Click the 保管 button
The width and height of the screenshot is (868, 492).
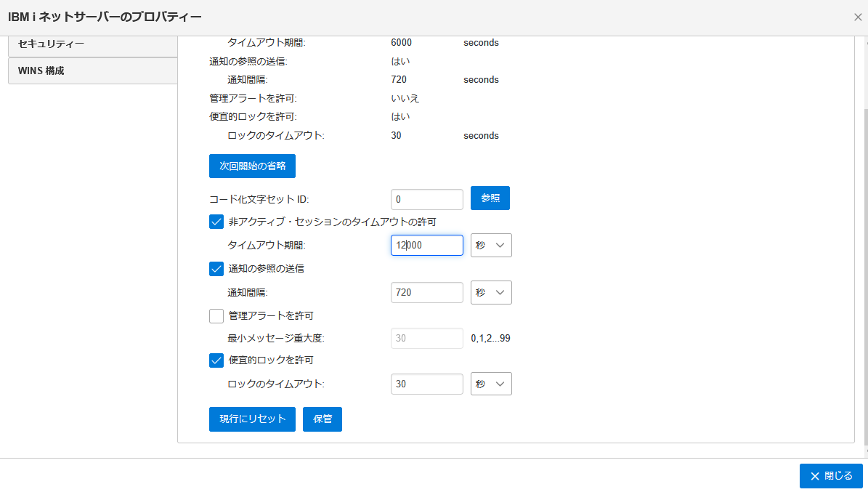click(x=323, y=419)
